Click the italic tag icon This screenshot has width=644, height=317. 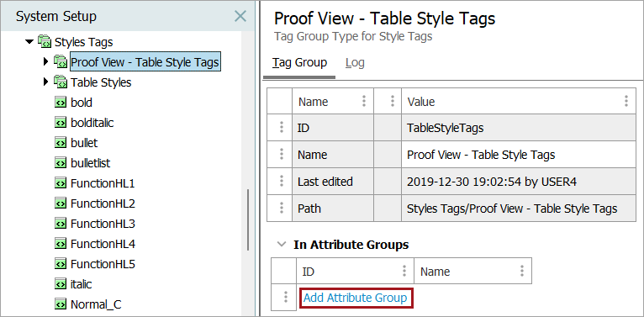(61, 284)
